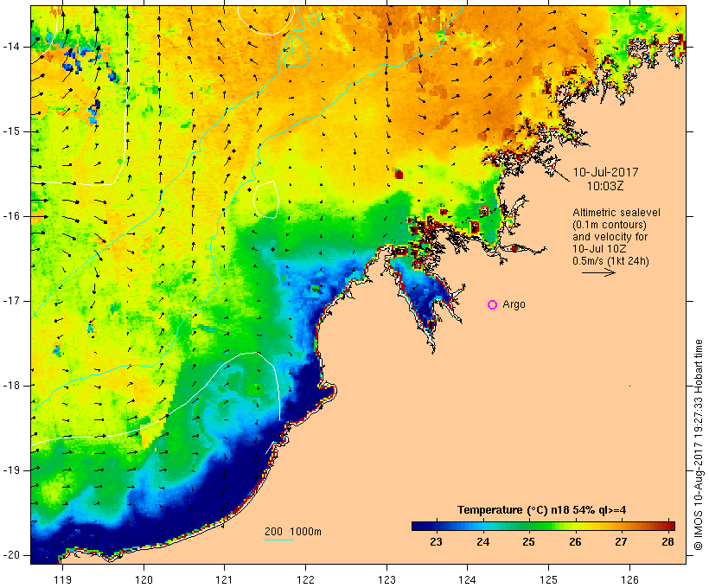Click the time text '10:03Z'
This screenshot has height=588, width=709.
[605, 186]
